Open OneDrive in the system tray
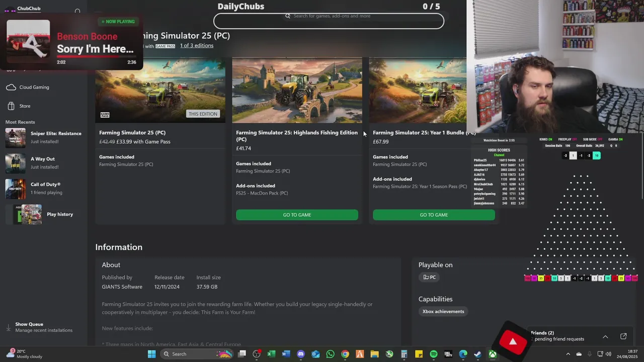644x362 pixels. tap(579, 354)
